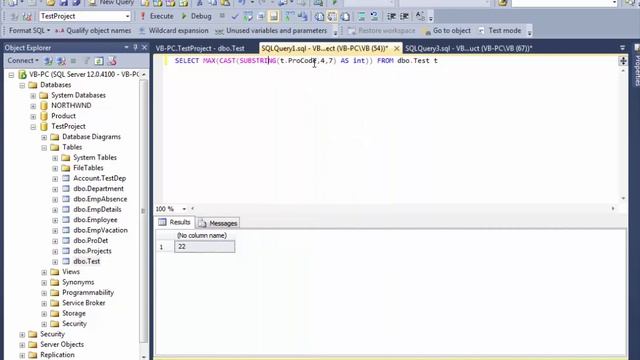Select dbo.ProDet table in tree
Viewport: 640px width, 360px height.
click(x=91, y=240)
